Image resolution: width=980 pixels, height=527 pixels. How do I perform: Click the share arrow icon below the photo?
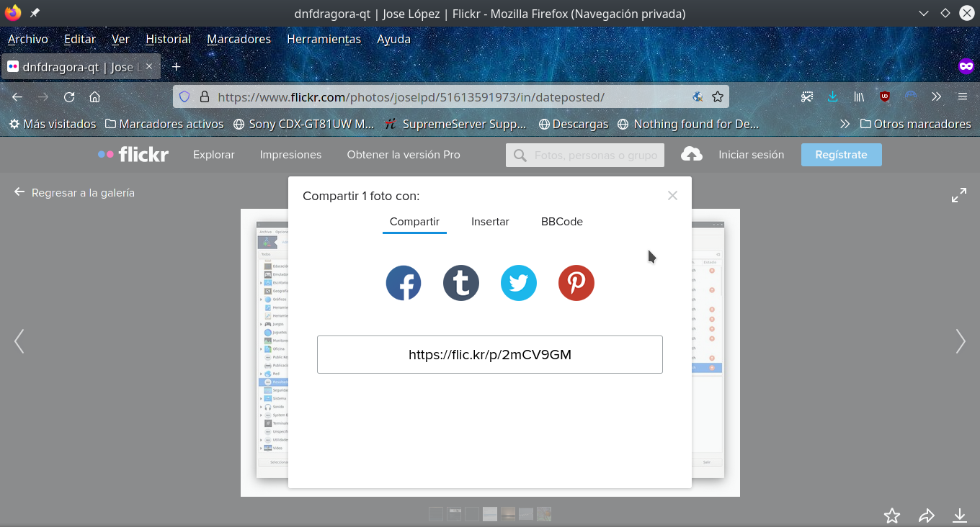(927, 515)
